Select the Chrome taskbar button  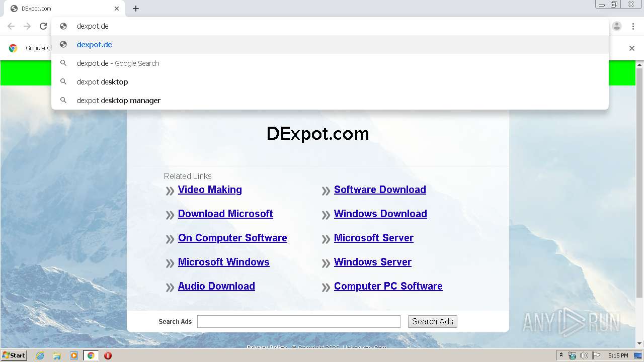91,355
